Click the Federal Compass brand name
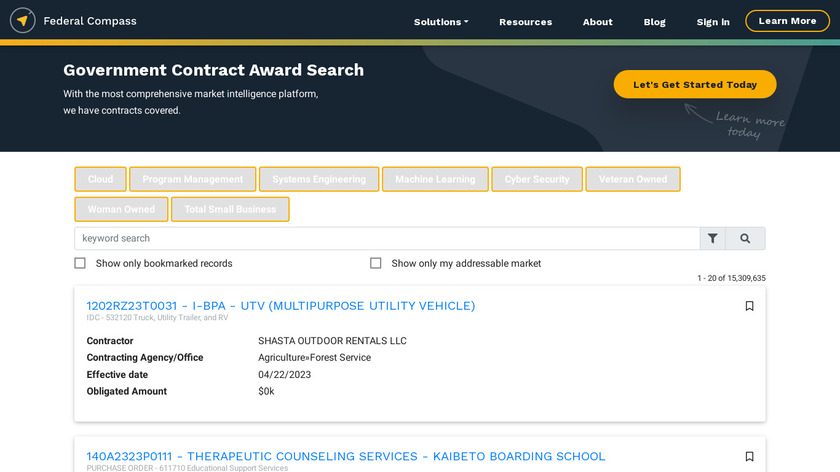 click(x=90, y=21)
